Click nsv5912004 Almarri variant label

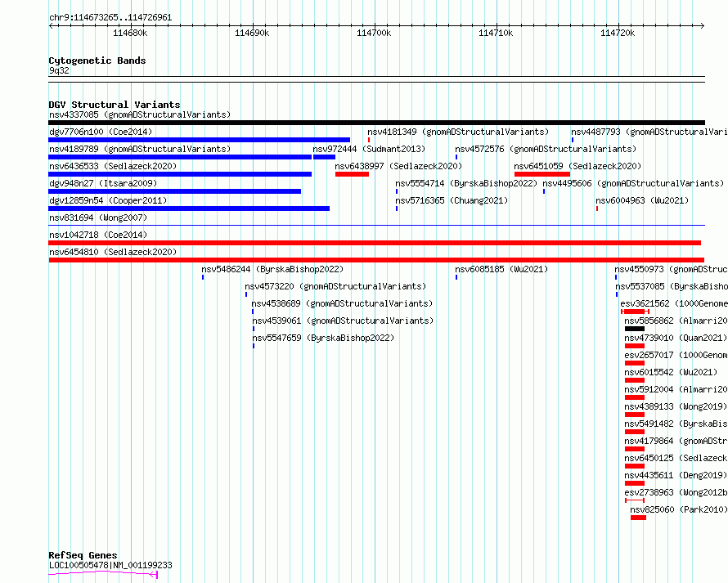point(676,389)
